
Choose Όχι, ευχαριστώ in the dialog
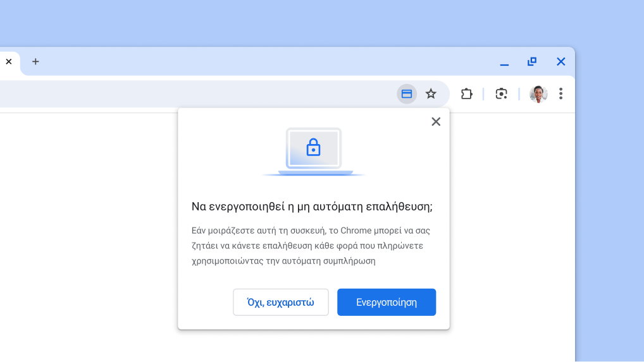pos(281,302)
